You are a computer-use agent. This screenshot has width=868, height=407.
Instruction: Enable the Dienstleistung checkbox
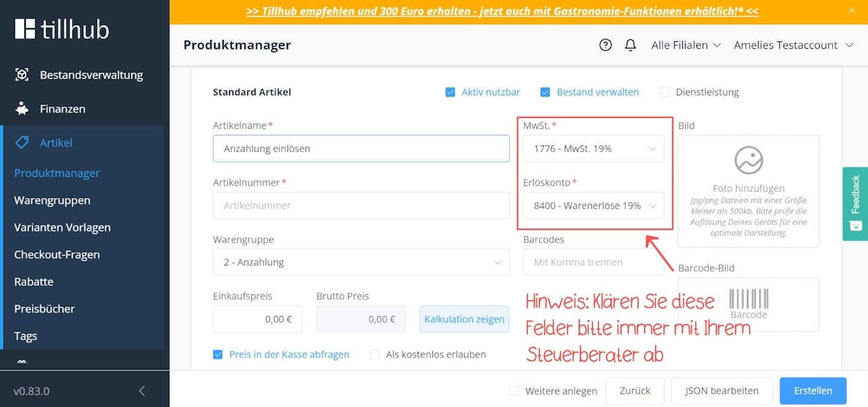[x=664, y=92]
